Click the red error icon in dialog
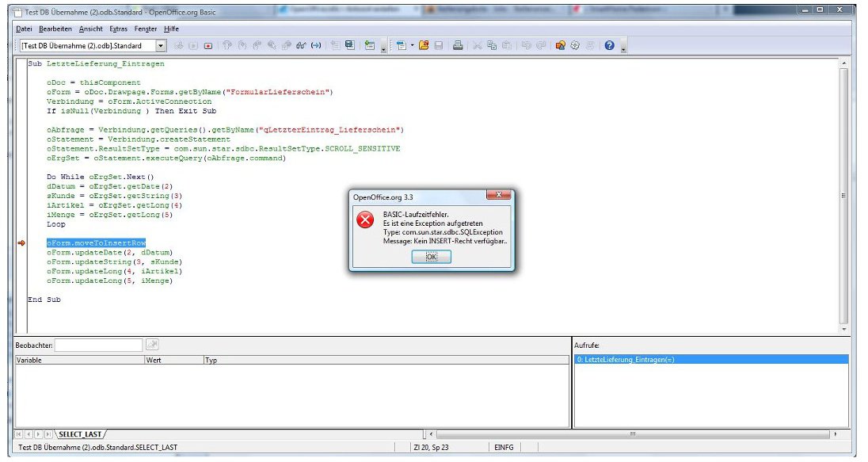Image resolution: width=868 pixels, height=462 pixels. click(365, 221)
